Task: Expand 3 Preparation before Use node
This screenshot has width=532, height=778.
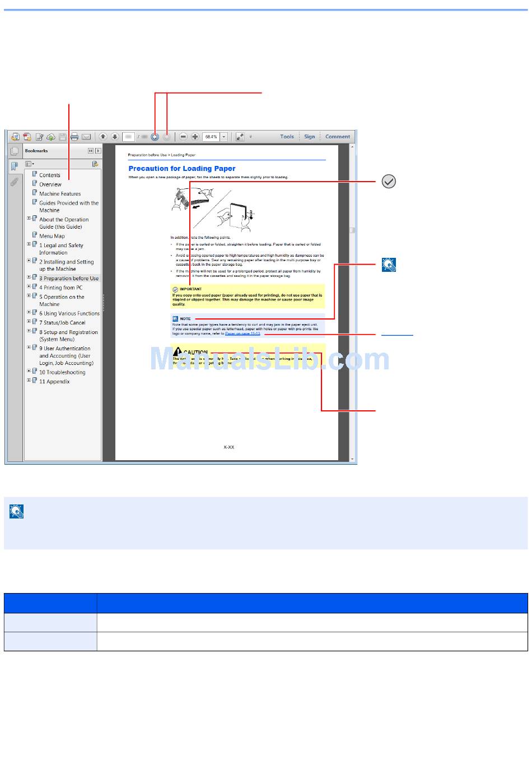Action: coord(29,277)
